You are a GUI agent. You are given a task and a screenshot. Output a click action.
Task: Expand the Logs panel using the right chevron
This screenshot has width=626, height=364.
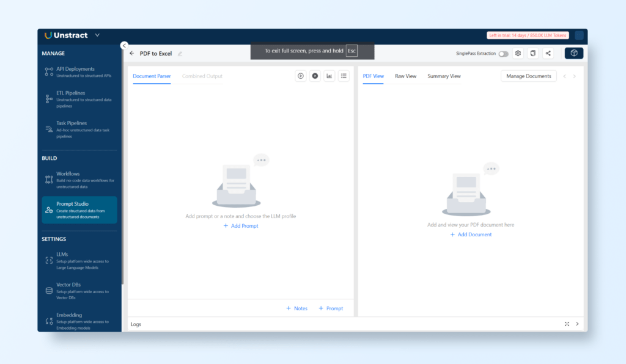click(577, 324)
